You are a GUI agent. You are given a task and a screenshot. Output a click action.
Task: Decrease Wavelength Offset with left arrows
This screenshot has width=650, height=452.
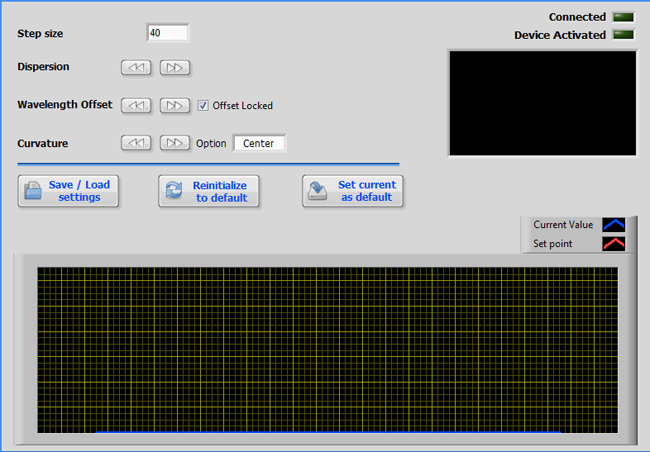(x=136, y=105)
